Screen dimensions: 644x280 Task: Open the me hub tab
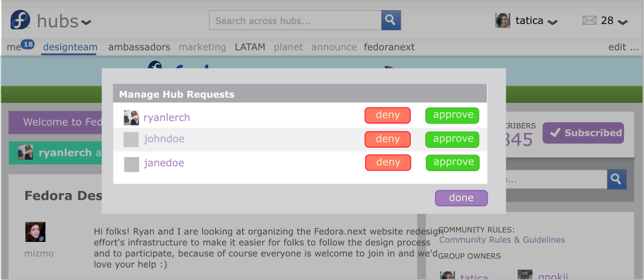click(13, 47)
